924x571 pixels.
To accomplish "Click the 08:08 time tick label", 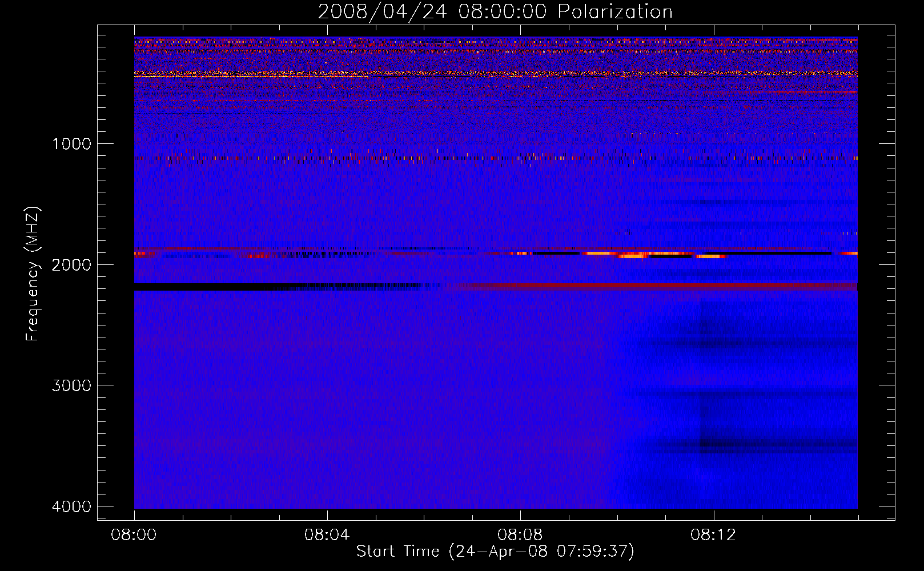I will point(520,535).
